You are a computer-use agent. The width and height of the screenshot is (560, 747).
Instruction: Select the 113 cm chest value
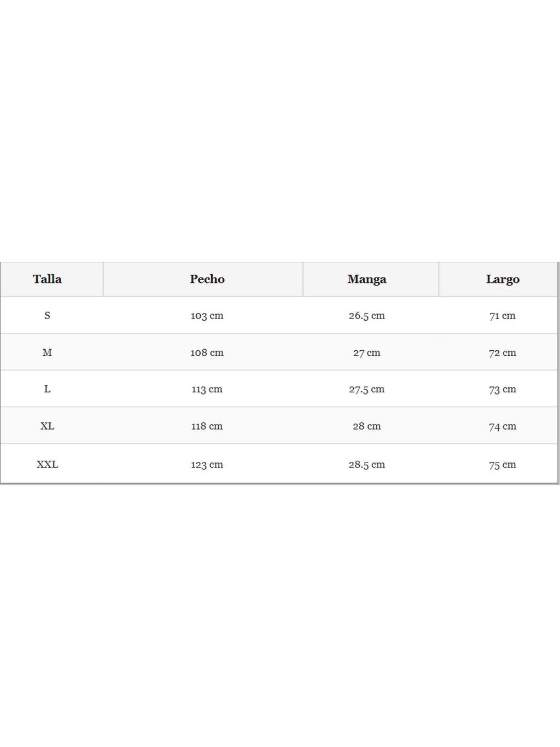pos(207,389)
